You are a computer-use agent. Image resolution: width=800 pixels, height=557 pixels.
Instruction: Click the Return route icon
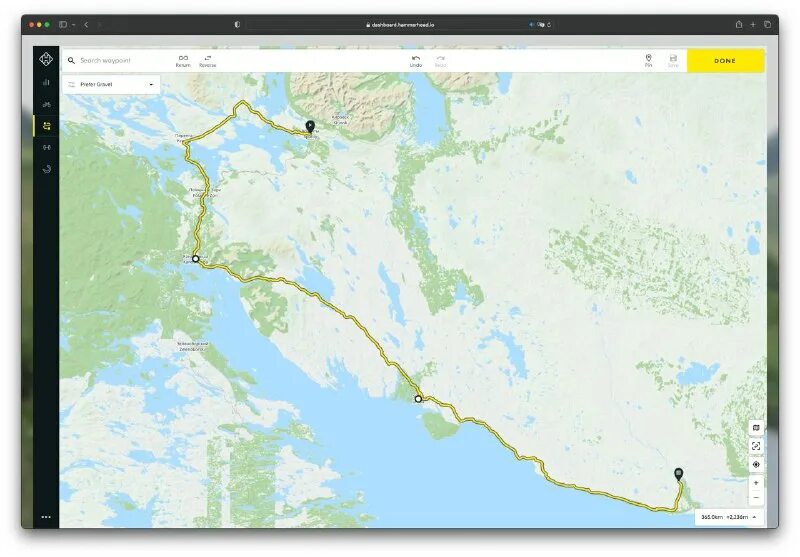[x=183, y=61]
